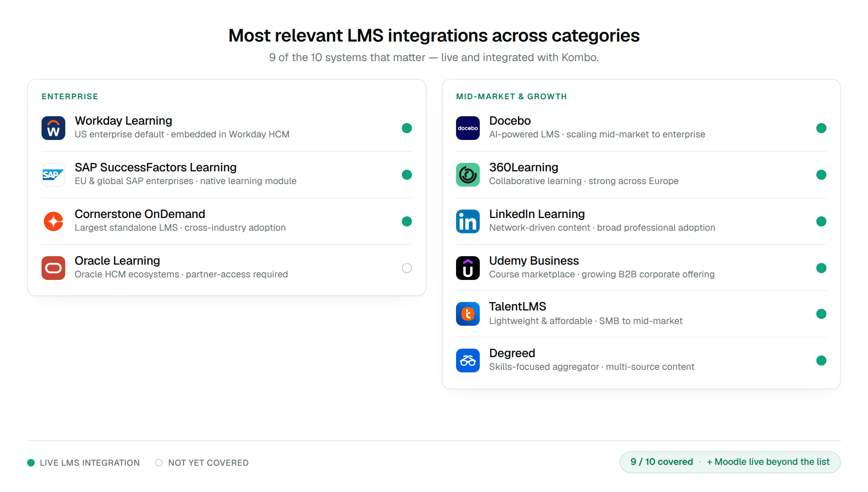Click the 'Degreed' title

click(512, 353)
